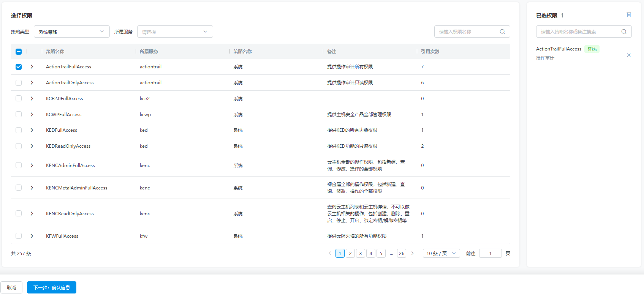
Task: Check the KEDFullAccess policy checkbox
Action: click(x=19, y=130)
